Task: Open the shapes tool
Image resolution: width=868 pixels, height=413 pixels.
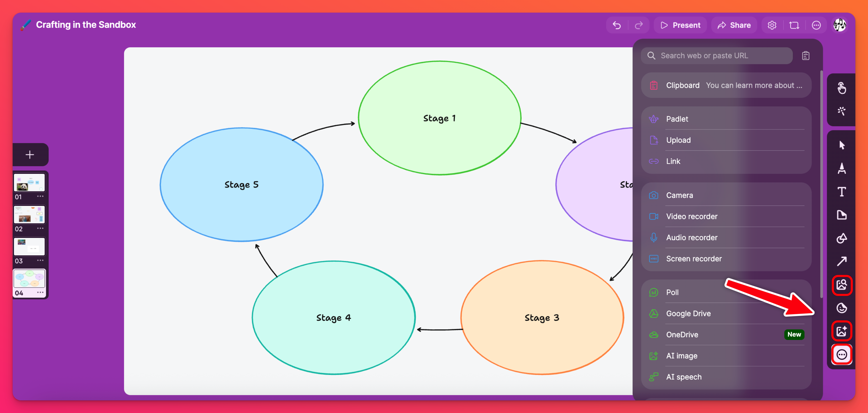Action: pyautogui.click(x=841, y=238)
